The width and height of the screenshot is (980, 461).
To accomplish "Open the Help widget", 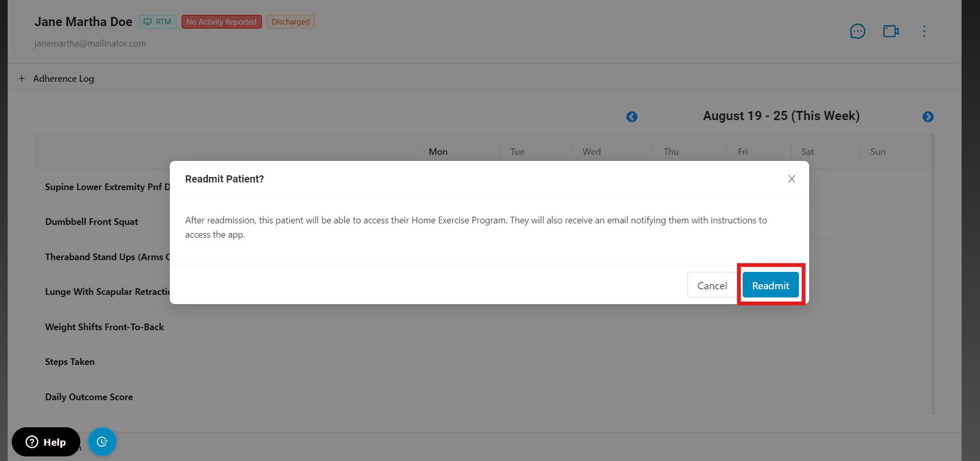I will click(46, 442).
